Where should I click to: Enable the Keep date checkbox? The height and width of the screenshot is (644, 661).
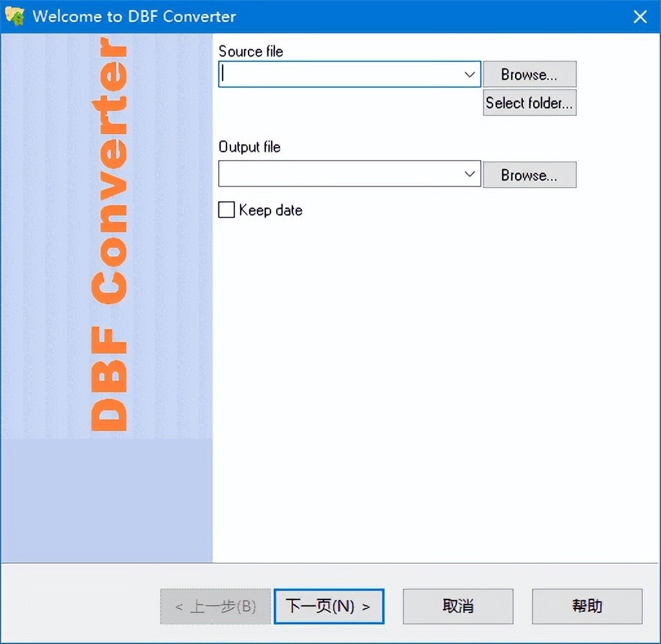(x=227, y=210)
